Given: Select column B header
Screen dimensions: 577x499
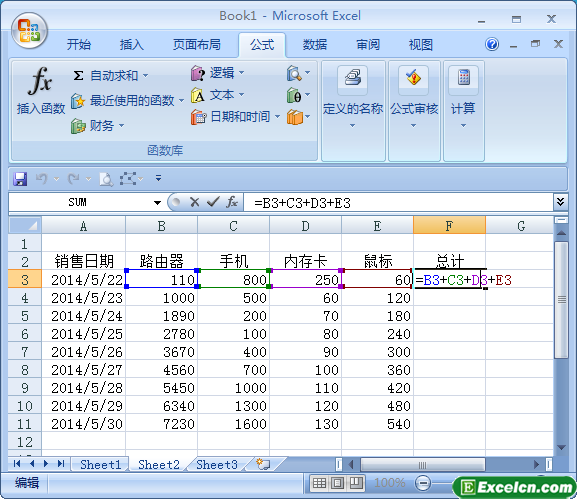Looking at the screenshot, I should point(161,226).
